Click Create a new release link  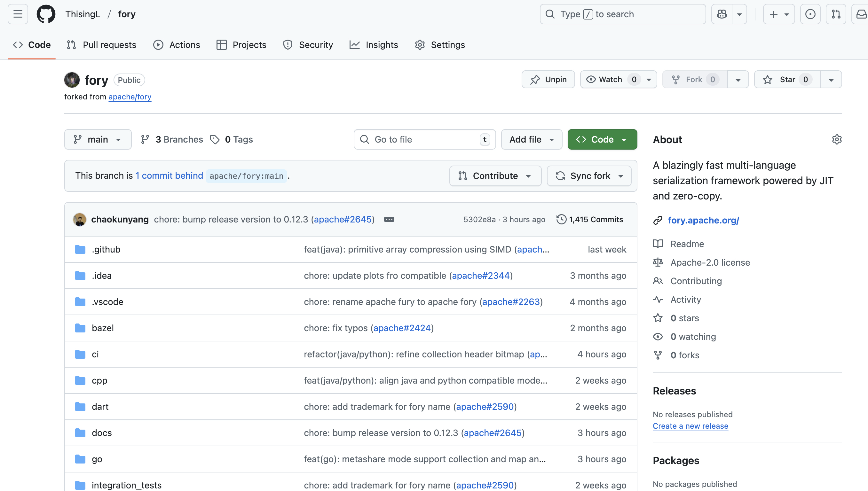tap(690, 426)
